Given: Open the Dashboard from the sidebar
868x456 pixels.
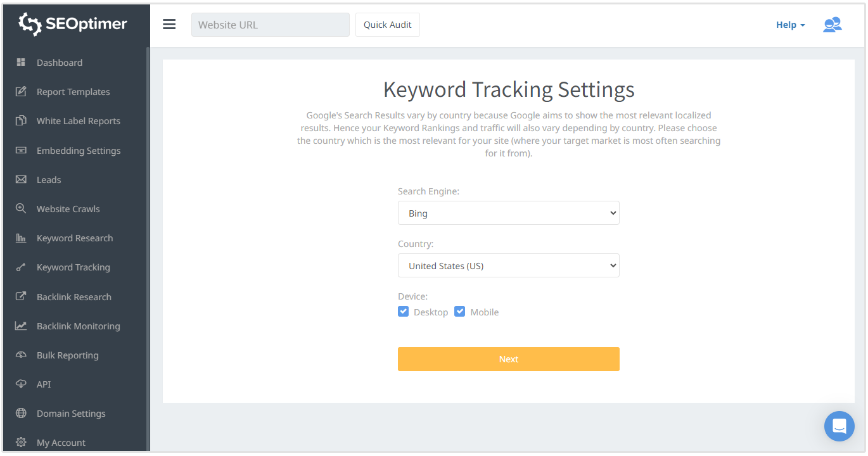Looking at the screenshot, I should pyautogui.click(x=60, y=62).
